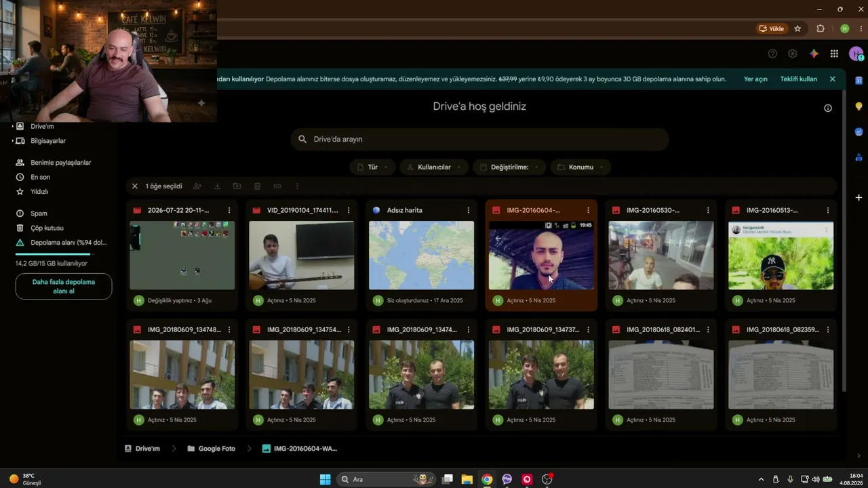Image resolution: width=868 pixels, height=488 pixels.
Task: Expand the Drive'ım tree arrow
Action: click(x=12, y=126)
